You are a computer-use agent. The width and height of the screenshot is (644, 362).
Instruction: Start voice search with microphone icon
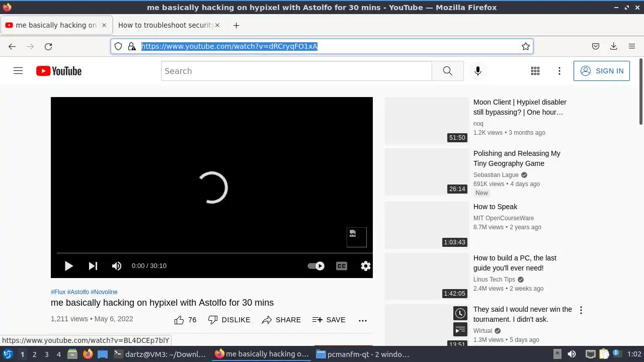point(478,71)
